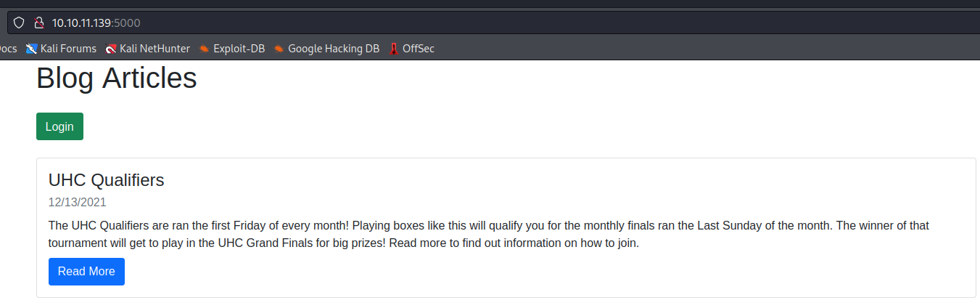Click the Exploit-DB bookmark favicon
The image size is (980, 308).
[205, 49]
